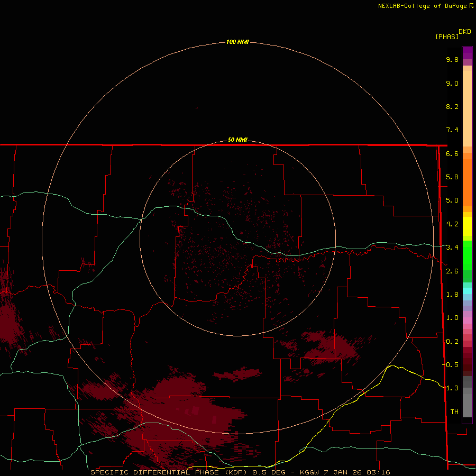Click the [PHAS] legend unit label
The height and width of the screenshot is (476, 476).
[x=447, y=36]
